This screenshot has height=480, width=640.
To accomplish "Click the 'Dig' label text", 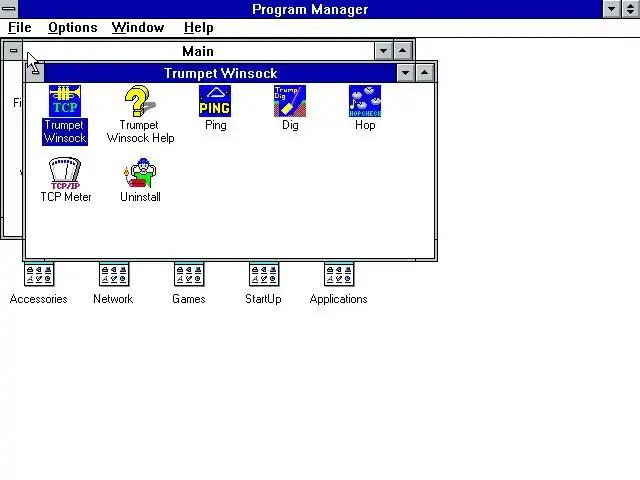I will click(290, 125).
